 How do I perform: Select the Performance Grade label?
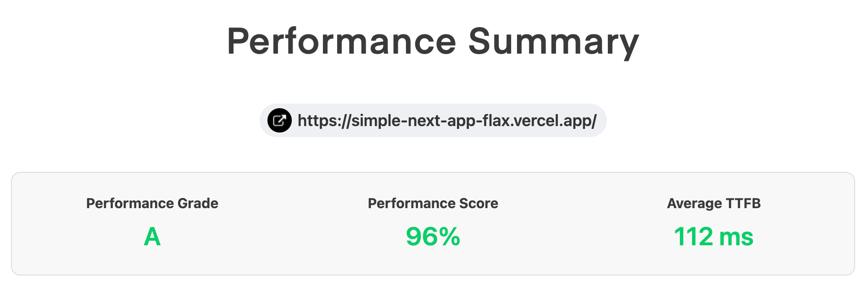pos(152,203)
